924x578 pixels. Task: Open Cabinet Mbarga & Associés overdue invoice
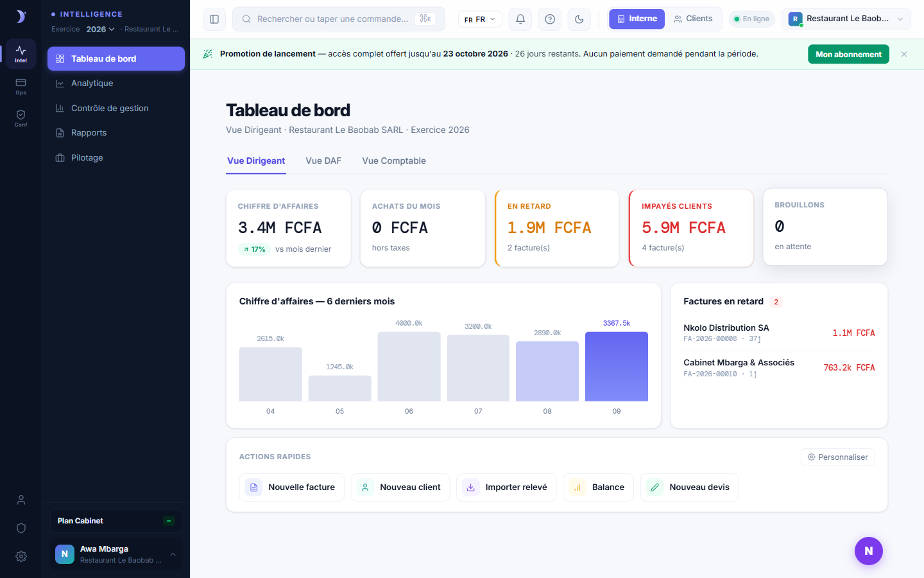tap(779, 367)
